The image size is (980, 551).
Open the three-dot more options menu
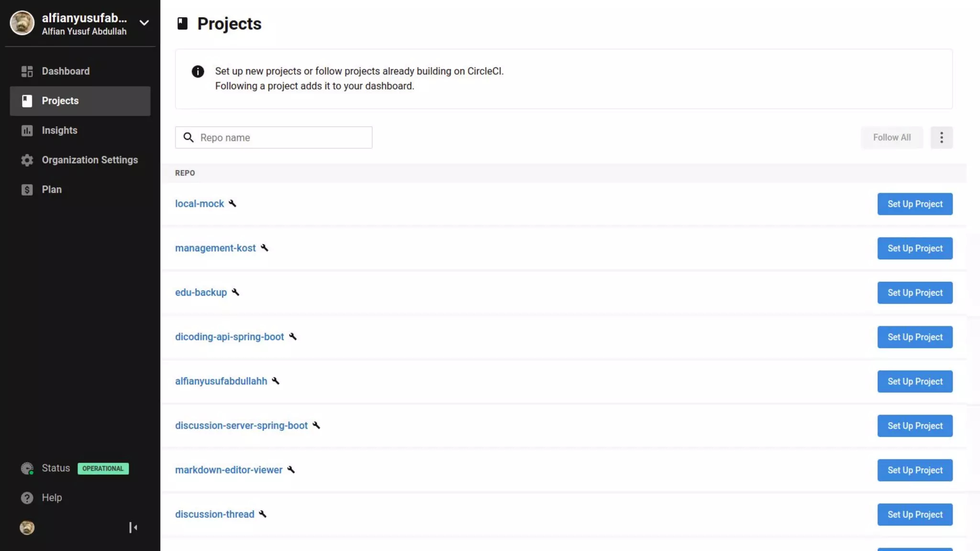pos(941,138)
